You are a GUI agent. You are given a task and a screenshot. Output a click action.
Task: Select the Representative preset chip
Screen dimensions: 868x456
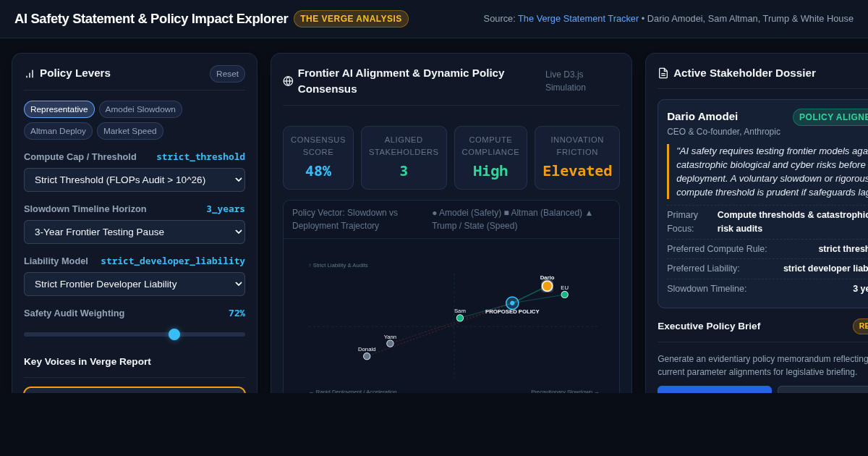click(x=59, y=109)
